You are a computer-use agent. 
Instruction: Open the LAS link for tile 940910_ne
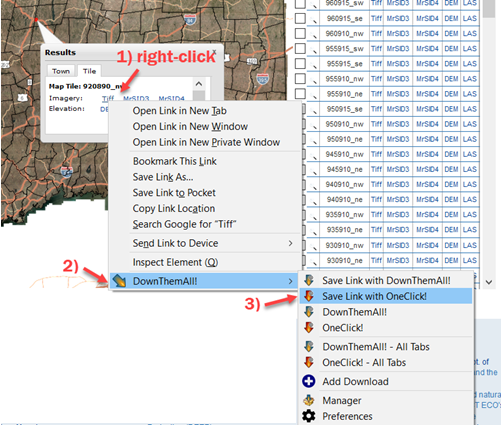pos(470,199)
